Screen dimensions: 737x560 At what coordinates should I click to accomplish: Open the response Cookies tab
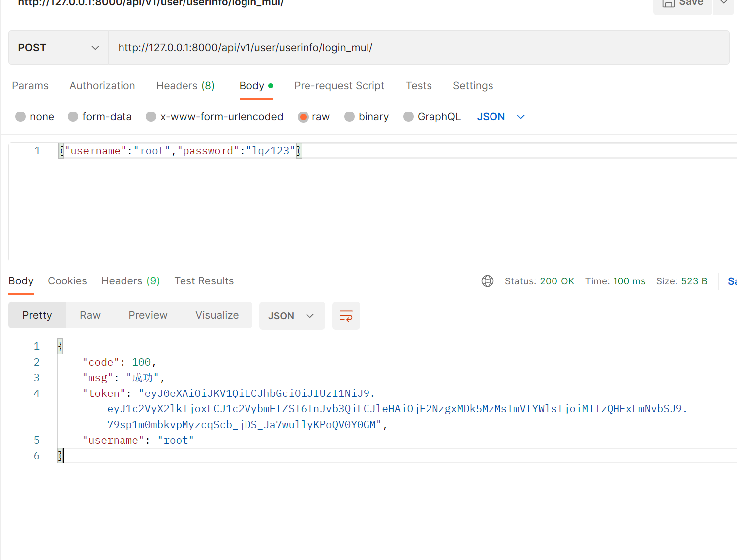point(67,281)
